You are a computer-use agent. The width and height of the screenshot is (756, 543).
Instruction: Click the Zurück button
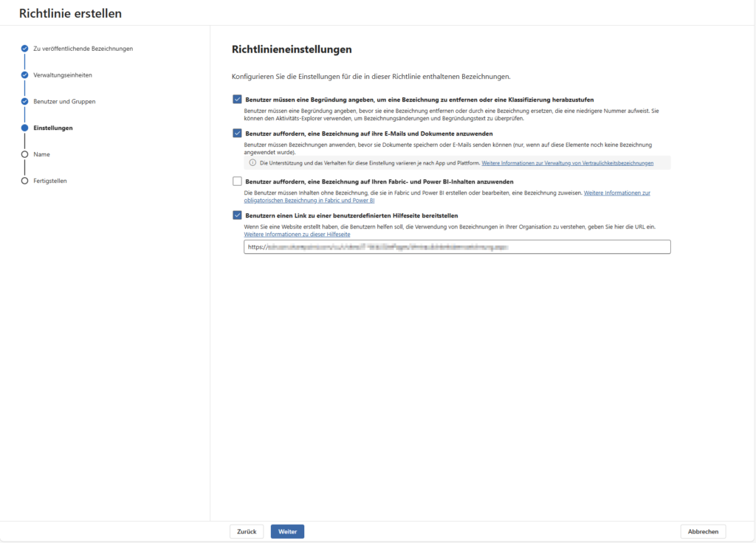point(247,531)
